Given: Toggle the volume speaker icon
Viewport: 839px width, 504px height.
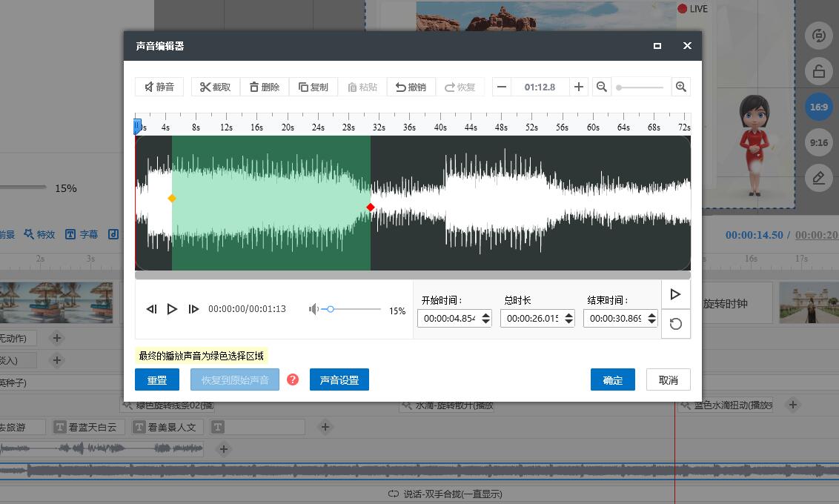Looking at the screenshot, I should click(314, 309).
